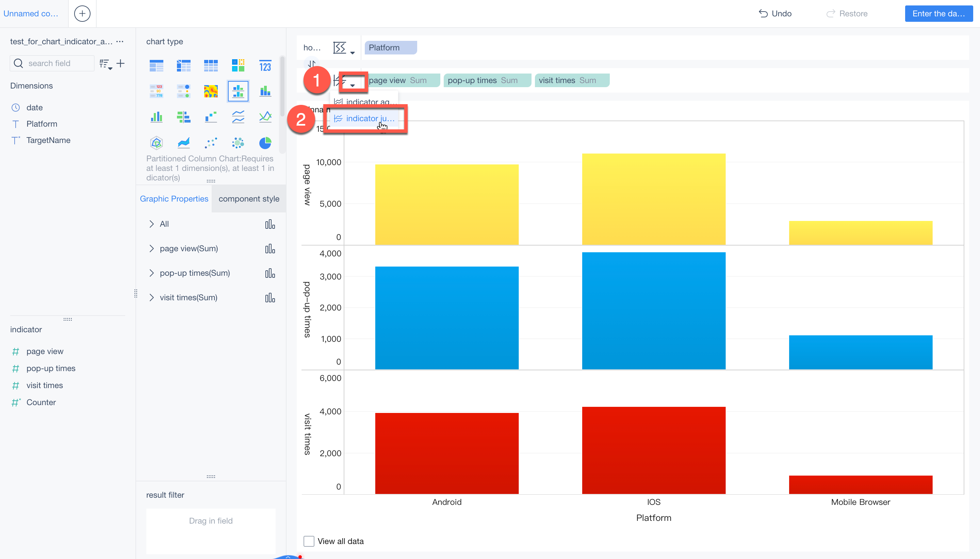
Task: Select the detail table chart type
Action: coord(211,66)
